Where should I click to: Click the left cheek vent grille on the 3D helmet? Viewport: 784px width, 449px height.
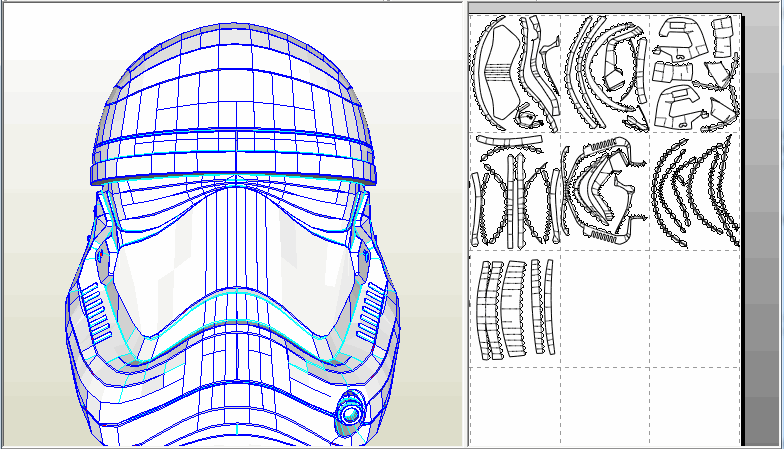[x=96, y=312]
